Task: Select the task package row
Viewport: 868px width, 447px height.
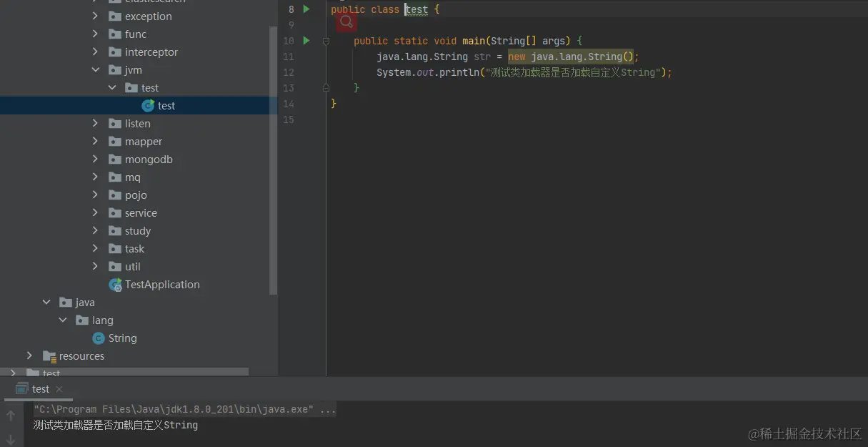Action: pyautogui.click(x=134, y=249)
